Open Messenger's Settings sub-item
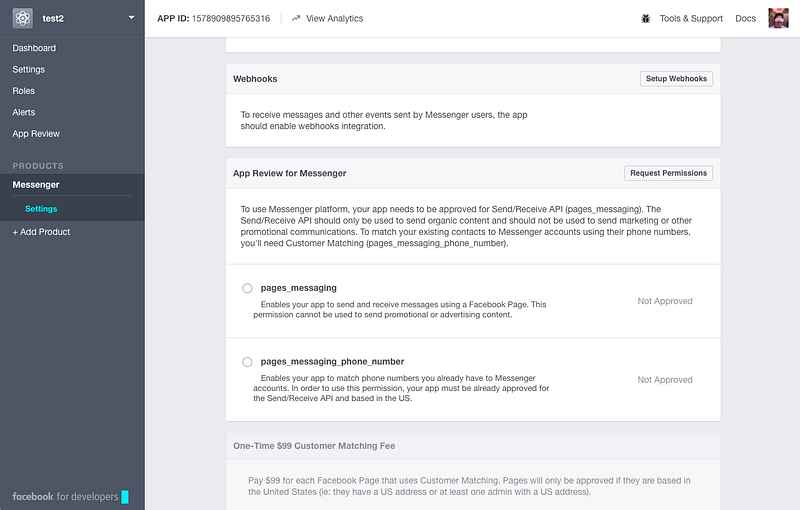This screenshot has width=800, height=510. coord(41,209)
